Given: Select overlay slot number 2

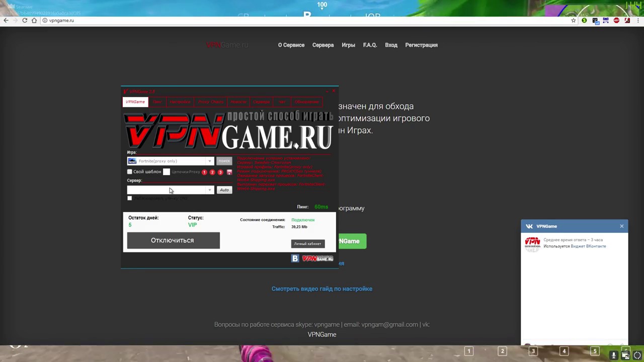Looking at the screenshot, I should [x=502, y=351].
